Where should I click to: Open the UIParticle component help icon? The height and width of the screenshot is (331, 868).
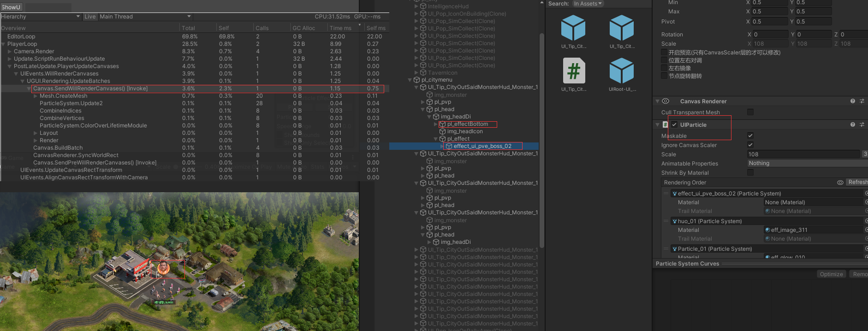(853, 124)
